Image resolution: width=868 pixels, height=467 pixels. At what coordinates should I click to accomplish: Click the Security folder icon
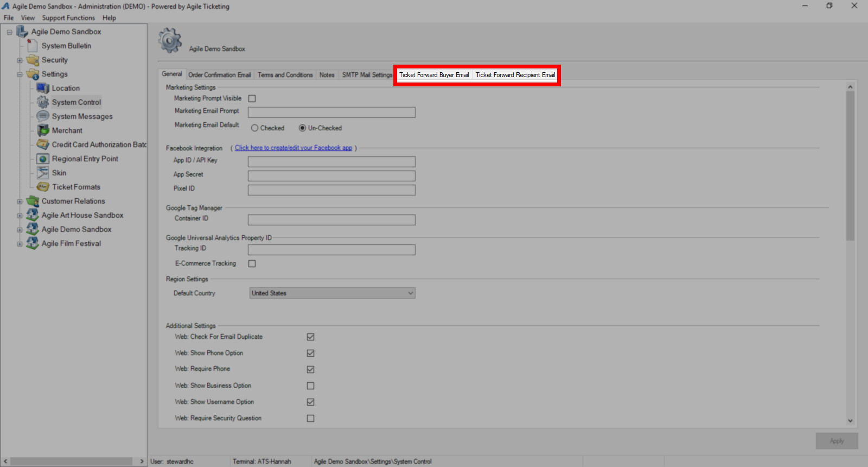point(33,60)
